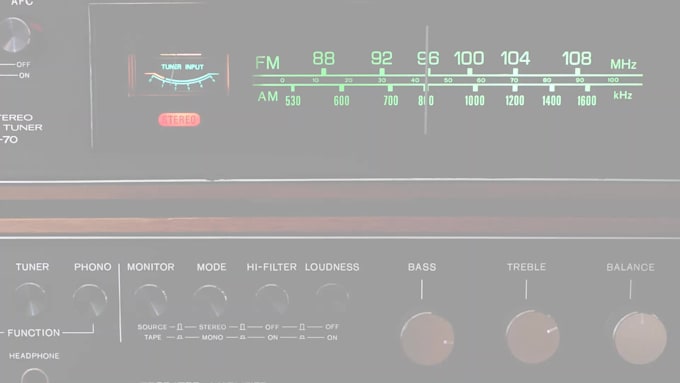Screen dimensions: 680x383
Task: Click the kHz unit label
Action: coord(622,95)
